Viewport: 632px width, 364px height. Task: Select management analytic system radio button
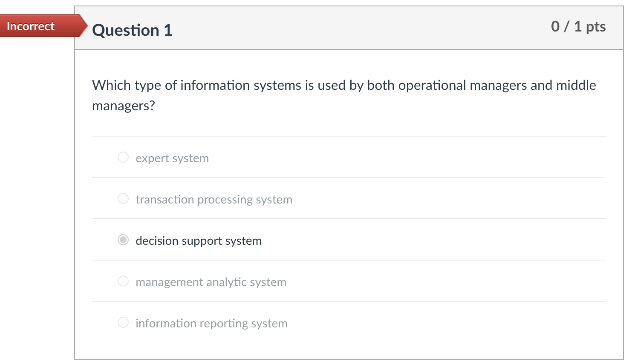pyautogui.click(x=123, y=281)
